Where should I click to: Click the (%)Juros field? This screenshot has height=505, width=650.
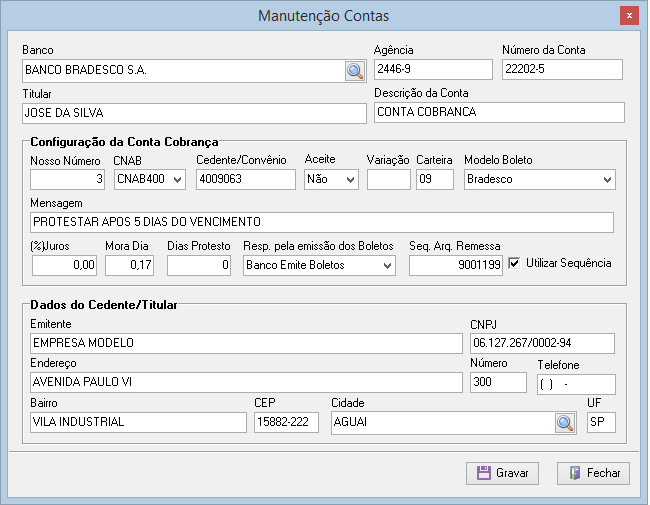coord(64,265)
